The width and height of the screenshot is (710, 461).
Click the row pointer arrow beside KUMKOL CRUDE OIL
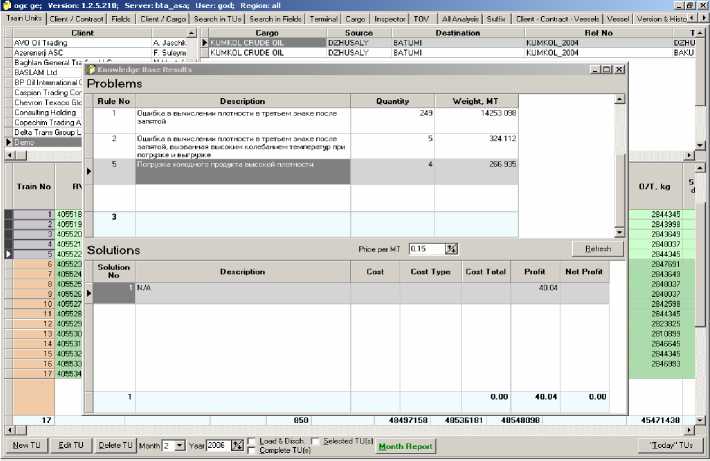[x=206, y=43]
